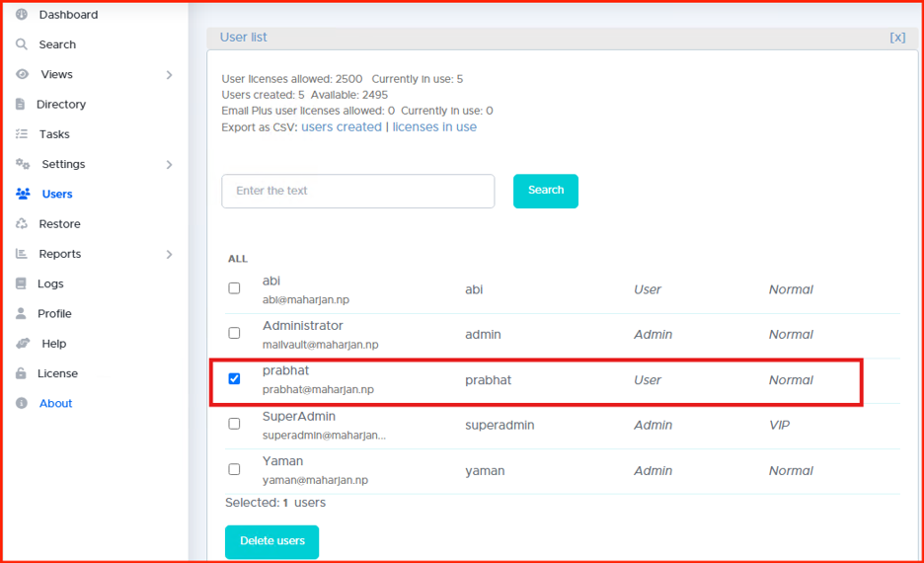Check the Yaman user checkbox
This screenshot has width=924, height=563.
[234, 469]
